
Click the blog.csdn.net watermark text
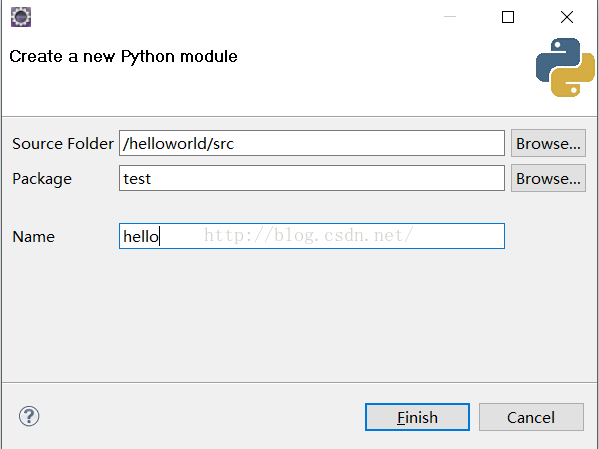point(308,235)
